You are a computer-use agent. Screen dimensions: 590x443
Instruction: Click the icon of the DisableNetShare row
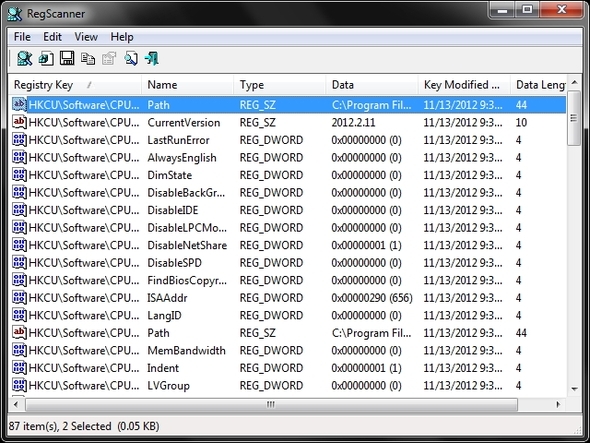pos(19,245)
